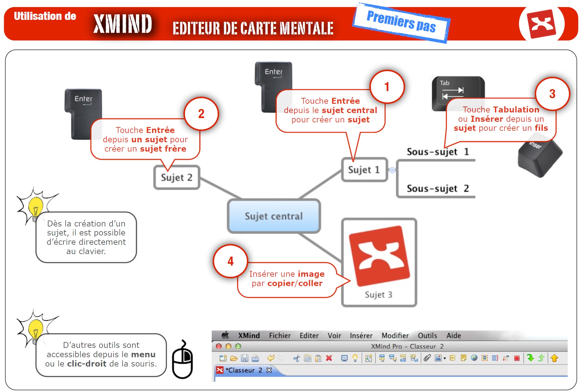Insert a topic using the first topic icon
The image size is (582, 392).
coord(382,358)
